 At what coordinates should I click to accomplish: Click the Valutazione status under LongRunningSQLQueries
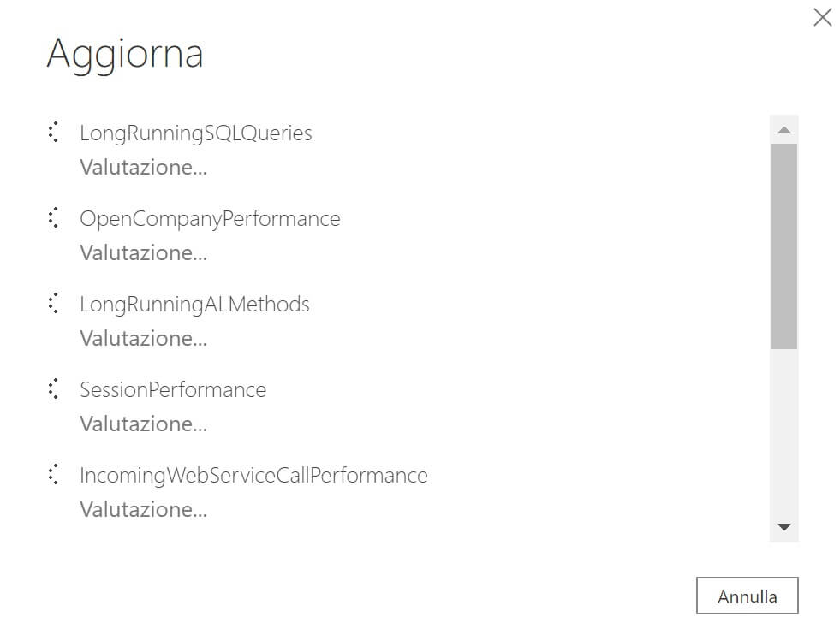[143, 168]
